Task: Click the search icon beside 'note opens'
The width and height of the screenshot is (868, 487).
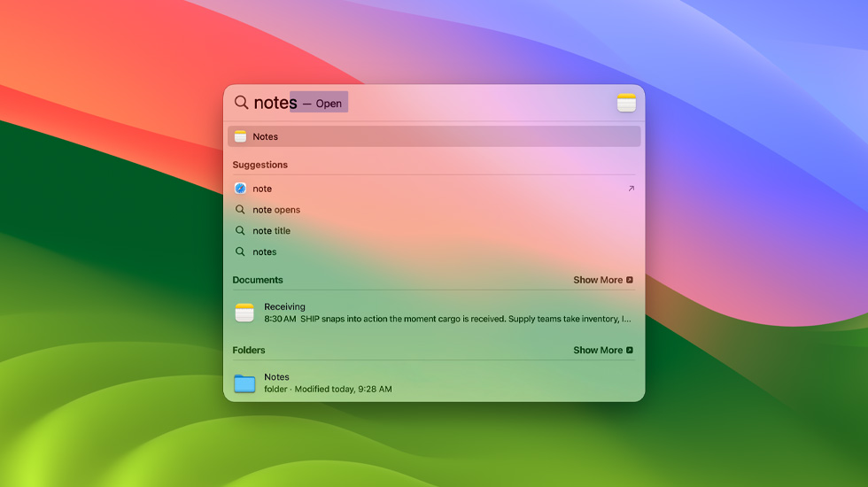Action: click(x=240, y=210)
